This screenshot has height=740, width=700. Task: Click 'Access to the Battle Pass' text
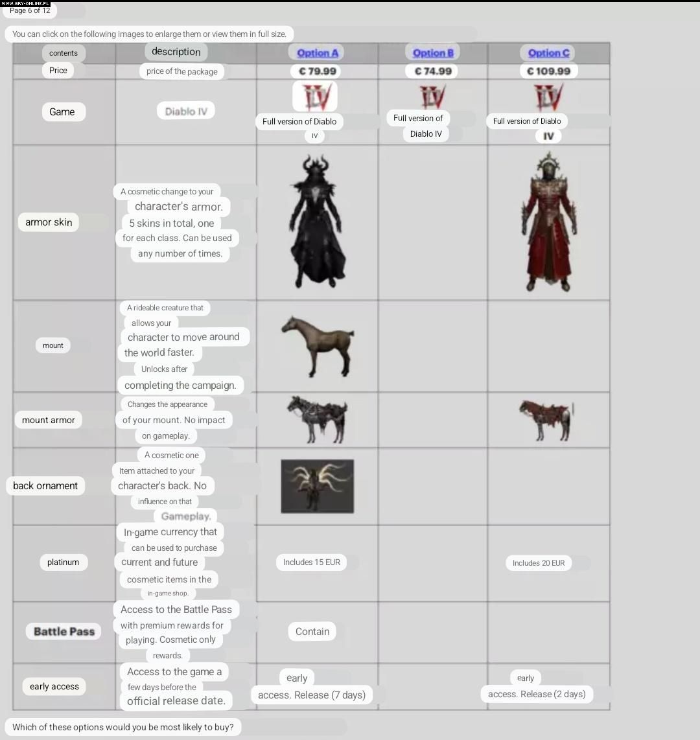[x=176, y=609]
